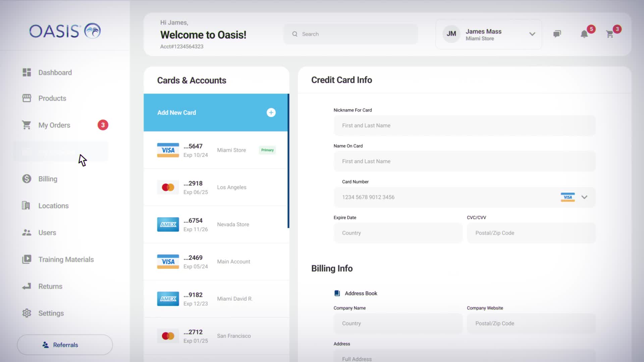
Task: Click the Referrals button
Action: (x=65, y=345)
